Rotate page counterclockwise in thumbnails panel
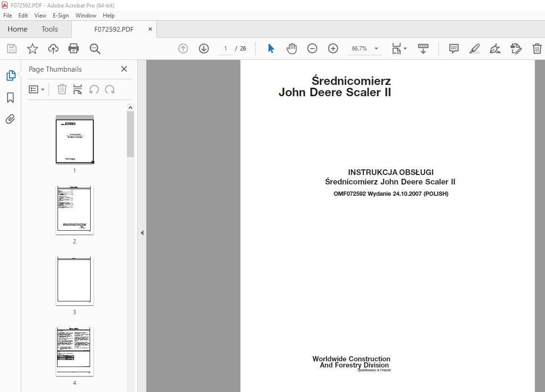The image size is (545, 392). pos(94,89)
